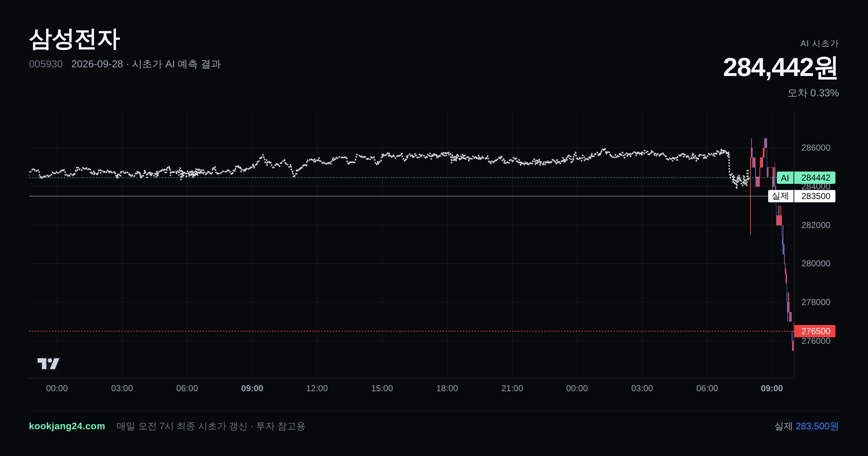This screenshot has height=456, width=868.
Task: Click the 18:00 time axis label
Action: click(x=447, y=388)
